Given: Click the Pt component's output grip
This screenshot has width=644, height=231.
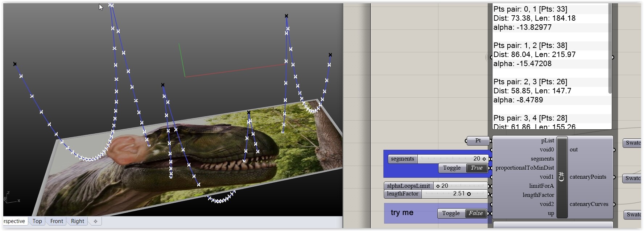Looking at the screenshot, I should point(491,141).
